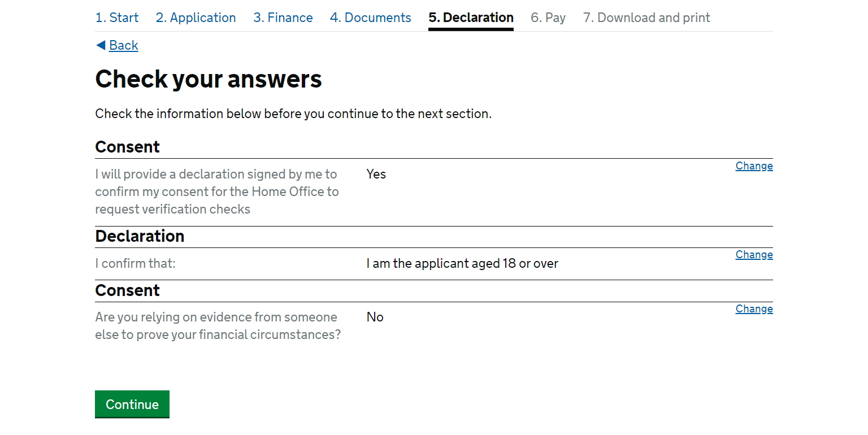The width and height of the screenshot is (868, 435).
Task: Click the 6. Pay step
Action: point(548,18)
